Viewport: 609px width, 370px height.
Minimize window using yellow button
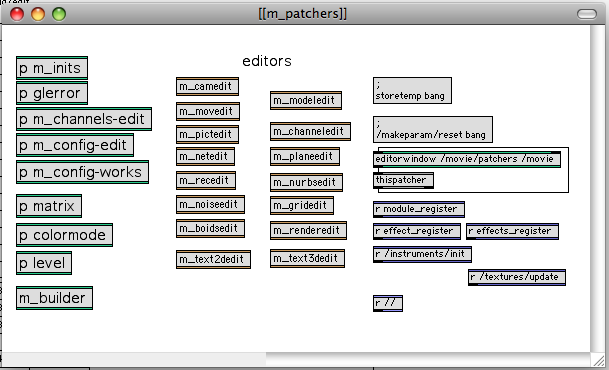coord(38,14)
